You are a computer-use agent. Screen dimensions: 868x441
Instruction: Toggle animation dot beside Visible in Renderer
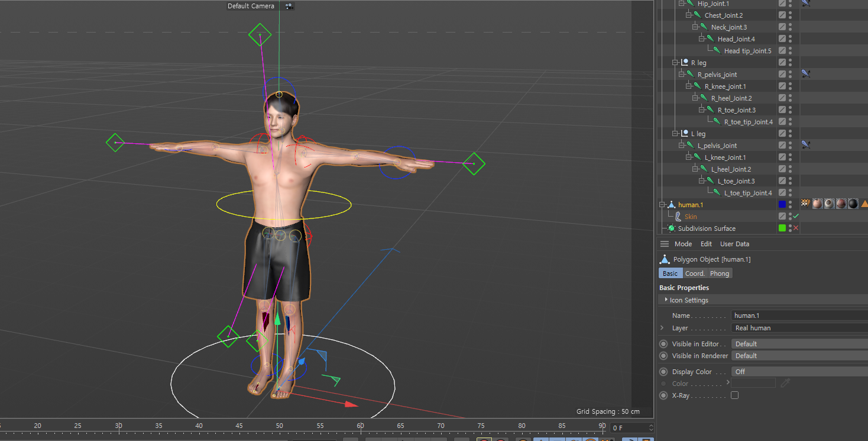point(663,356)
